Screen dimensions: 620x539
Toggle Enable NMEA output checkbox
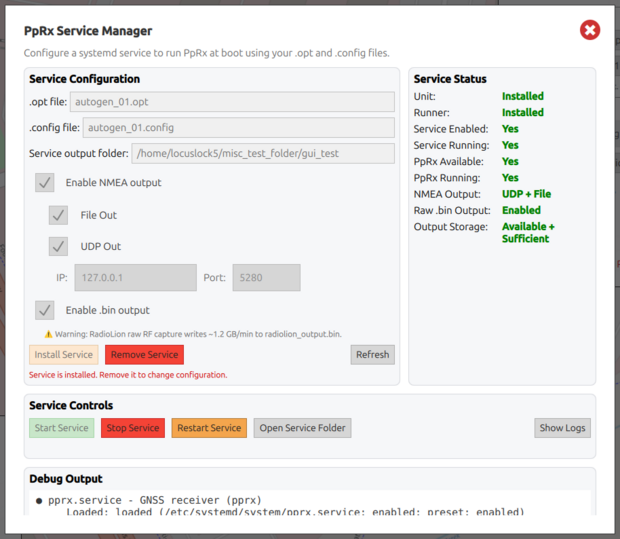[45, 182]
